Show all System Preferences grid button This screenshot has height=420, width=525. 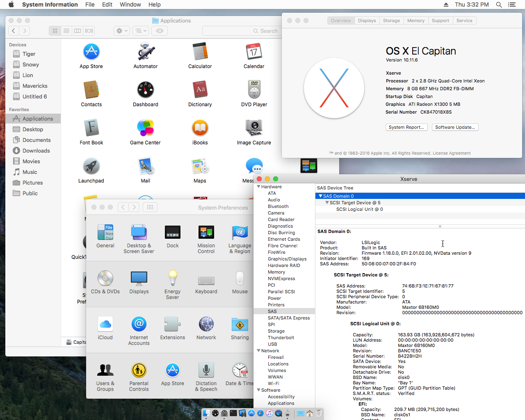150,207
